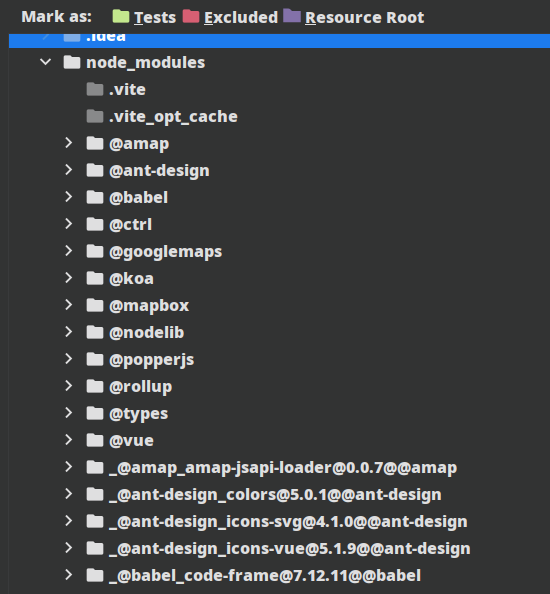
Task: Select the .vite_opt_cache folder name
Action: (173, 117)
